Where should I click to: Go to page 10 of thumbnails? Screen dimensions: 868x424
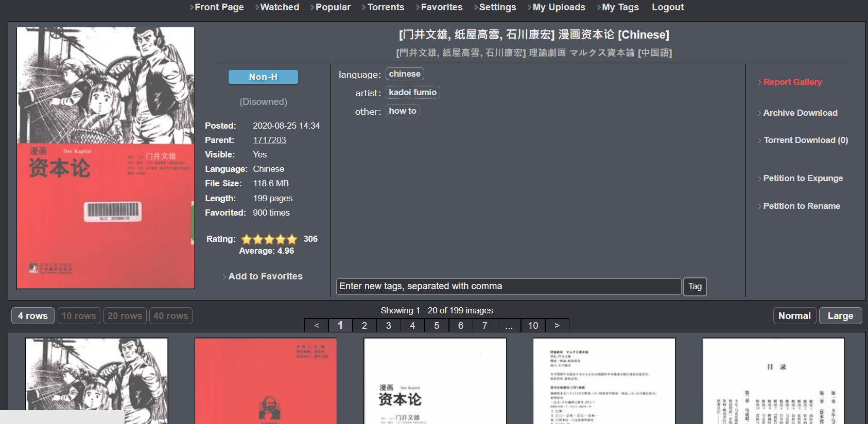coord(533,325)
